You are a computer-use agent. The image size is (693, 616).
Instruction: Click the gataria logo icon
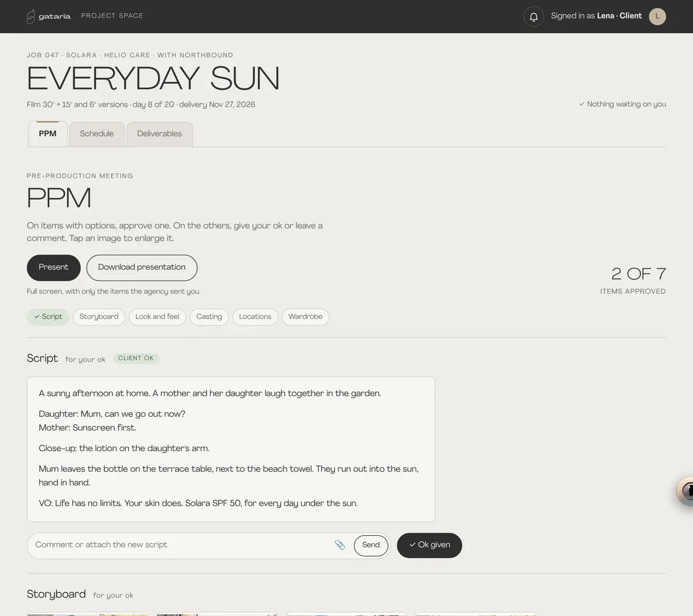(x=31, y=17)
